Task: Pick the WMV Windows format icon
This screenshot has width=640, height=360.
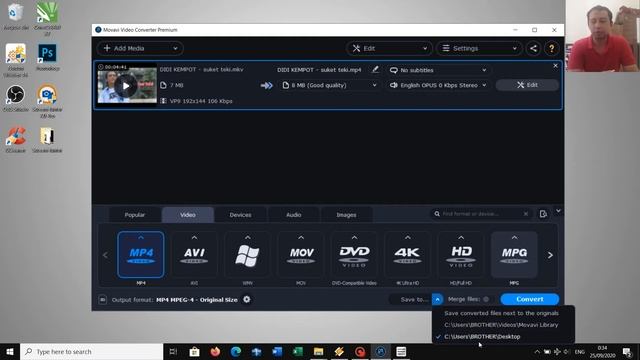Action: pos(247,255)
